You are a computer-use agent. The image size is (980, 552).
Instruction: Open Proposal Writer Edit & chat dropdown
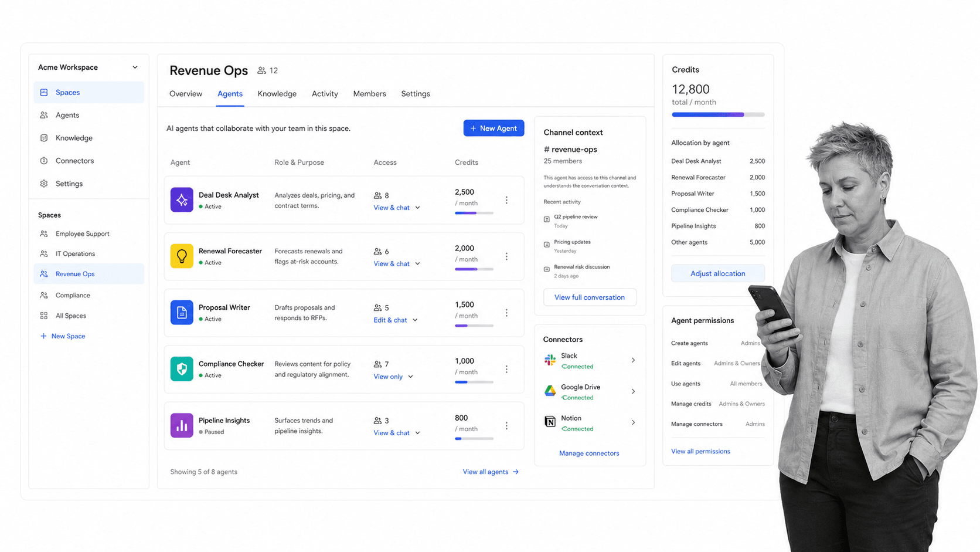(x=396, y=320)
